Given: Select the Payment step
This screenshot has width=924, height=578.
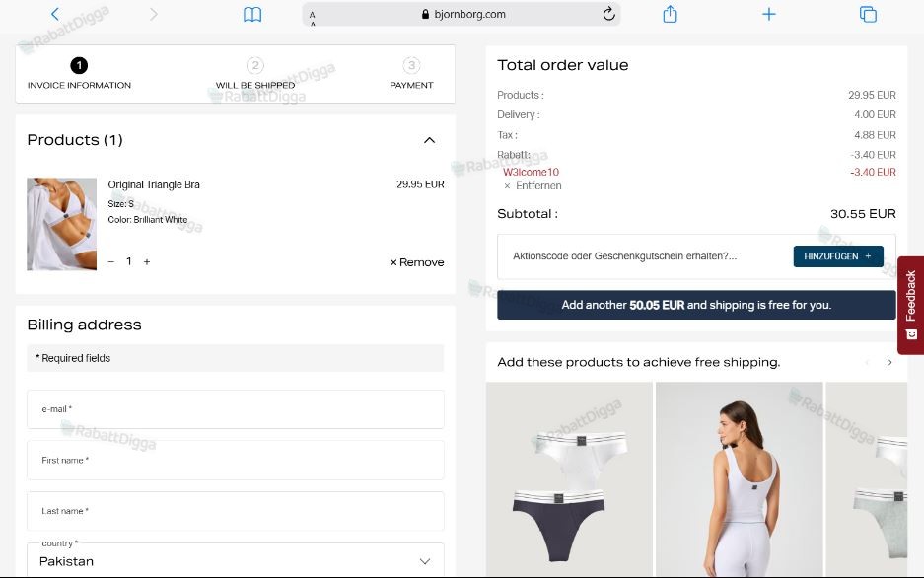Looking at the screenshot, I should pos(411,74).
